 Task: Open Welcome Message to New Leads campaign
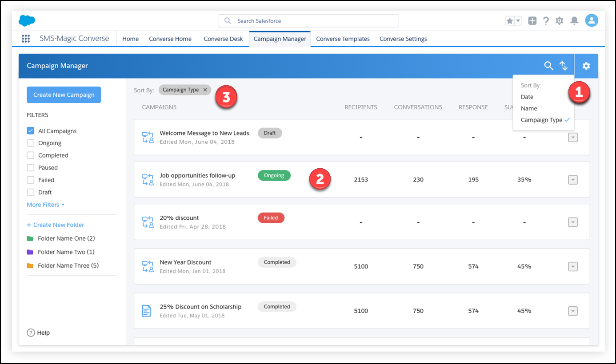(204, 133)
